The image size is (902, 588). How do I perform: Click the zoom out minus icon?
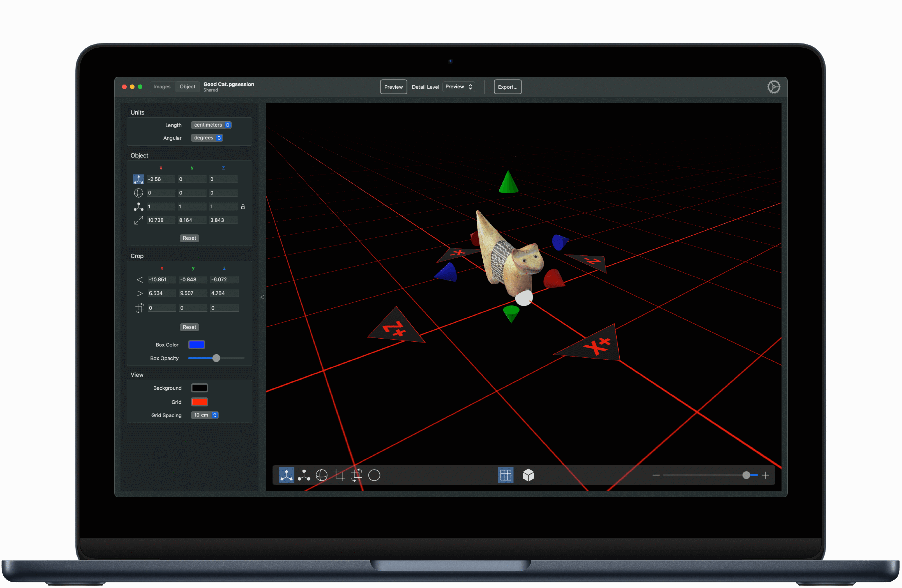(656, 475)
